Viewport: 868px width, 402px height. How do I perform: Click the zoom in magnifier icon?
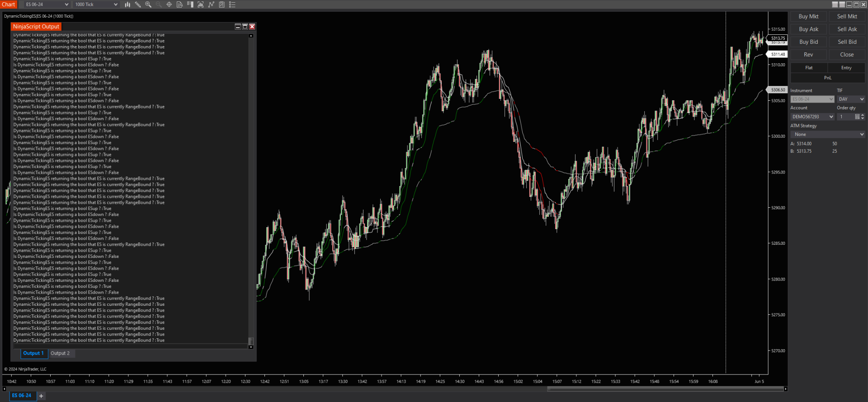(x=148, y=5)
